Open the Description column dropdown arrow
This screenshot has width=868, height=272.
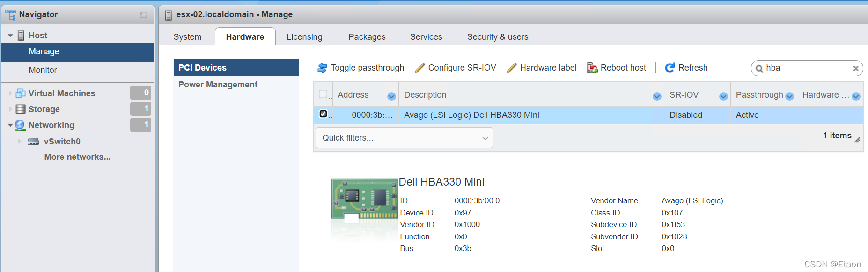657,96
